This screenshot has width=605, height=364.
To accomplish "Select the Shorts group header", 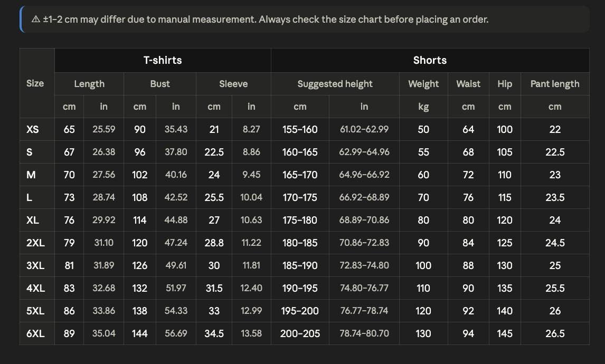I will (x=430, y=60).
